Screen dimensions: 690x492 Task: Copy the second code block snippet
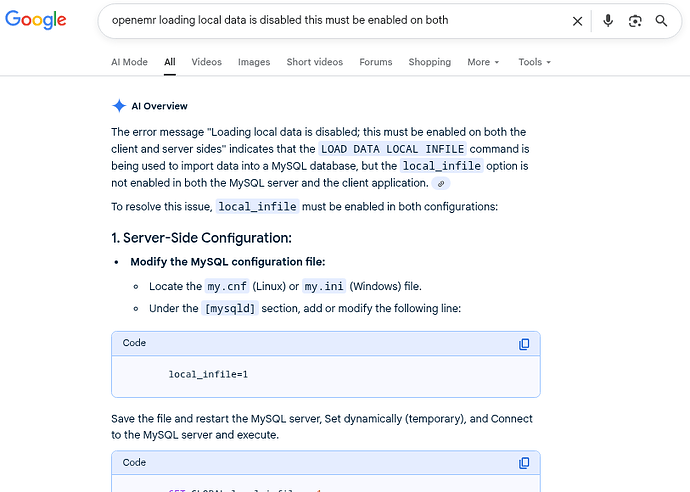pyautogui.click(x=524, y=463)
